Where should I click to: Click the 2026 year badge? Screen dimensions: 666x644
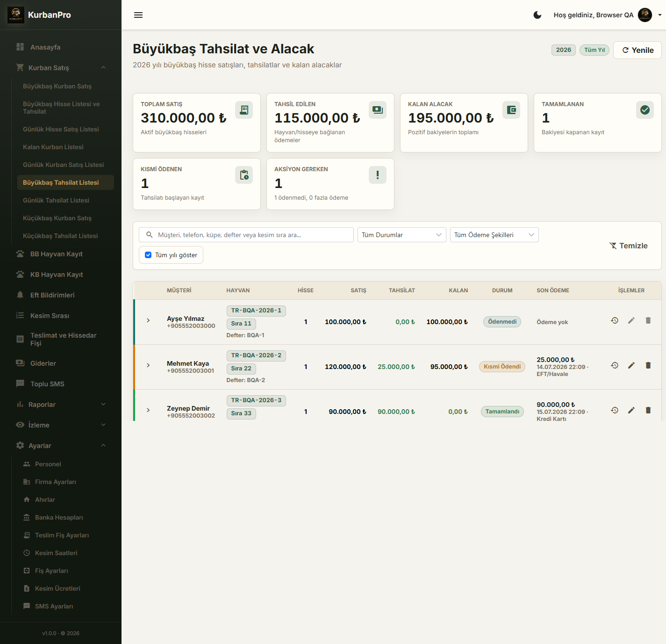(x=564, y=50)
